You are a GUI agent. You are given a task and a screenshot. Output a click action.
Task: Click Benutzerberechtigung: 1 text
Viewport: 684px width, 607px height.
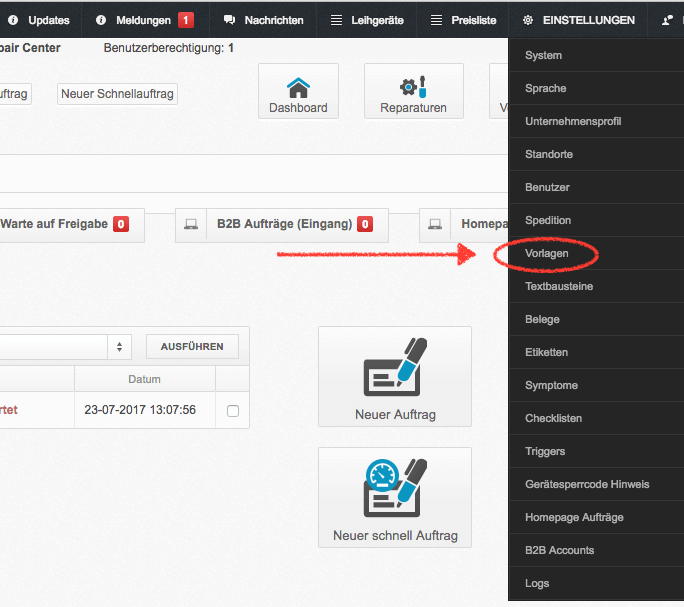pos(169,48)
